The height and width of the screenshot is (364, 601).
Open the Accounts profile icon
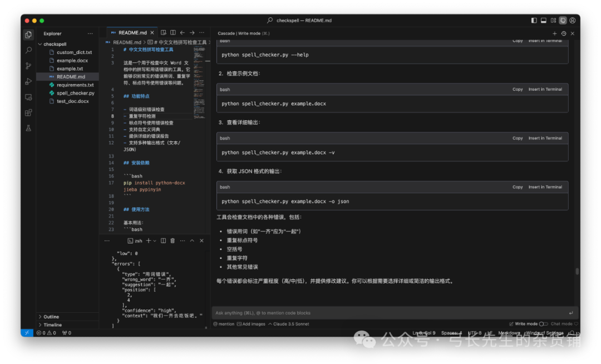(x=572, y=21)
